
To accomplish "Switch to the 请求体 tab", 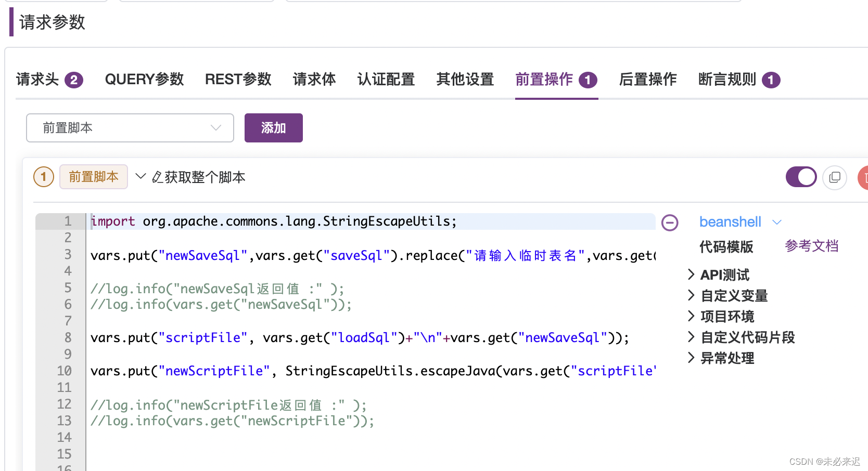I will (314, 80).
